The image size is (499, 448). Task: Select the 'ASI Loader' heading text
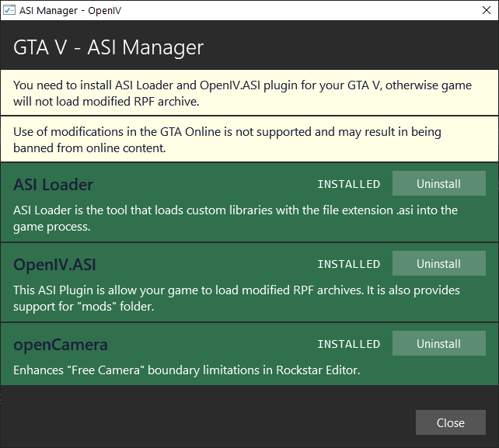53,185
